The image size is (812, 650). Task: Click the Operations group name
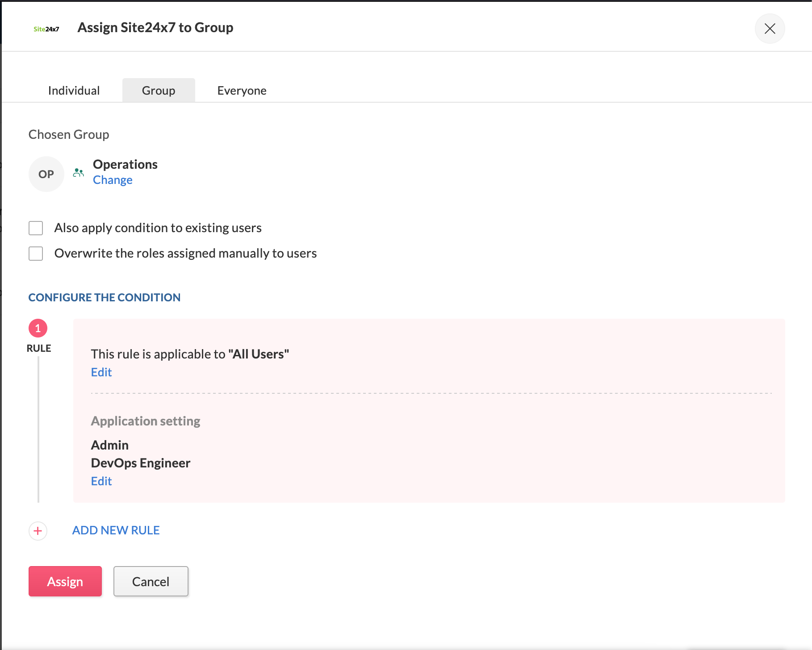(x=125, y=164)
